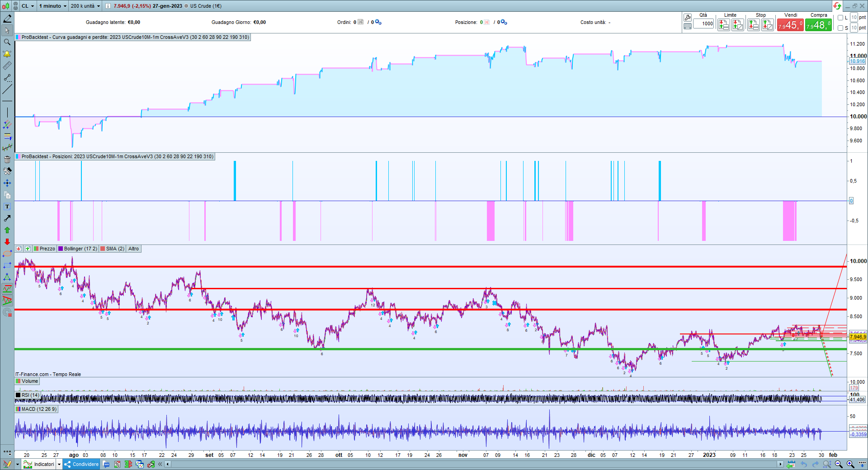
Task: Click the red plus add panel button
Action: 19,249
